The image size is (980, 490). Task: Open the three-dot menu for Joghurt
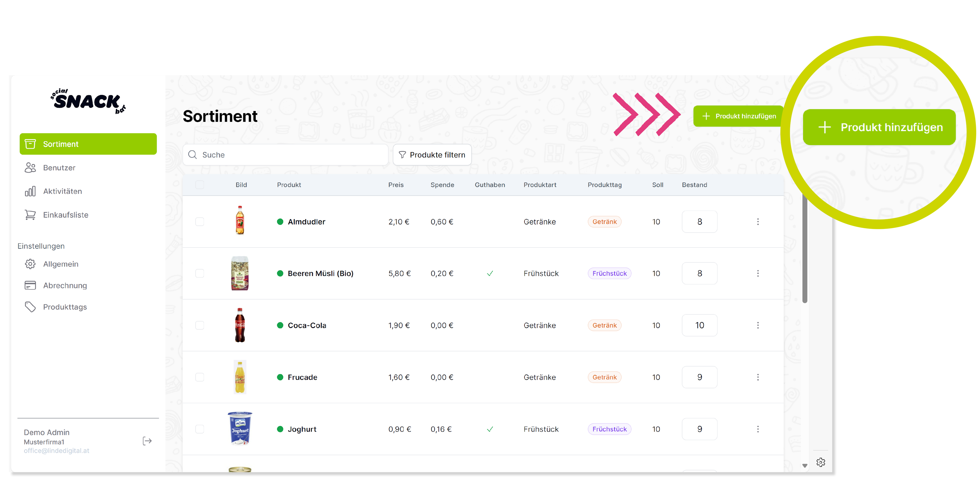758,429
